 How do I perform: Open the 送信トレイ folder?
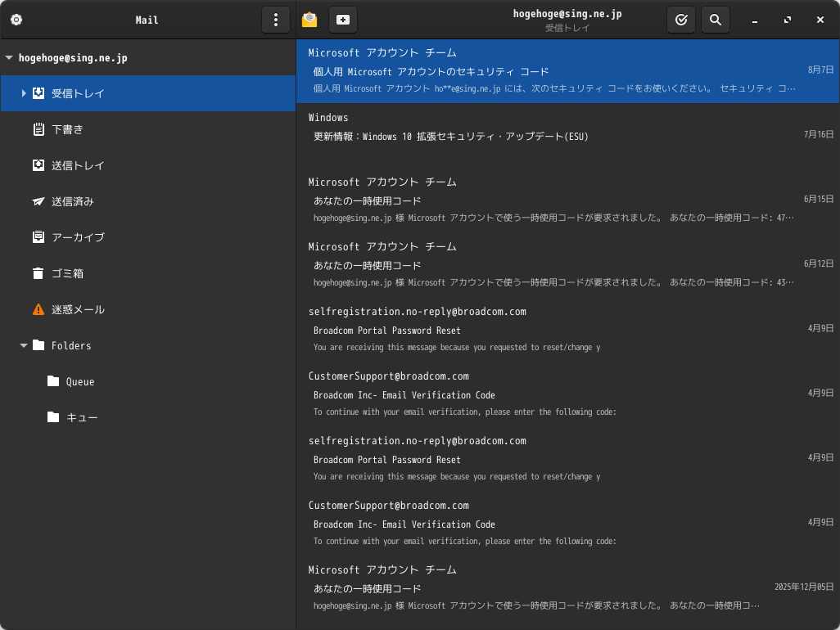(148, 164)
